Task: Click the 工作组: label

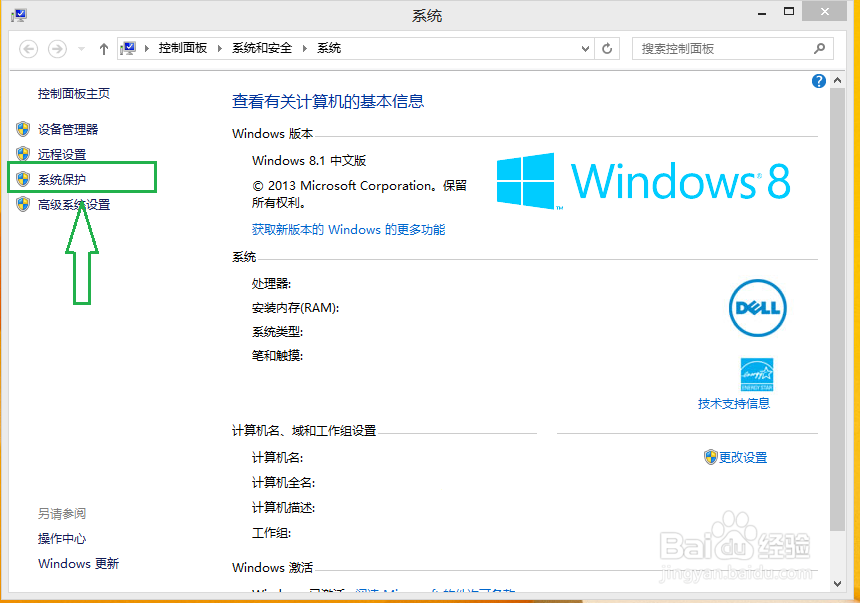Action: 271,533
